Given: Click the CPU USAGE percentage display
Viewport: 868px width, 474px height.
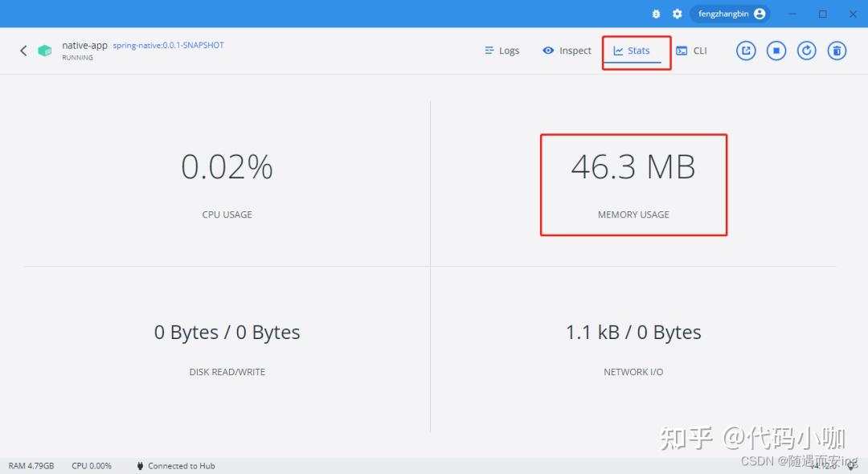Looking at the screenshot, I should pyautogui.click(x=227, y=166).
